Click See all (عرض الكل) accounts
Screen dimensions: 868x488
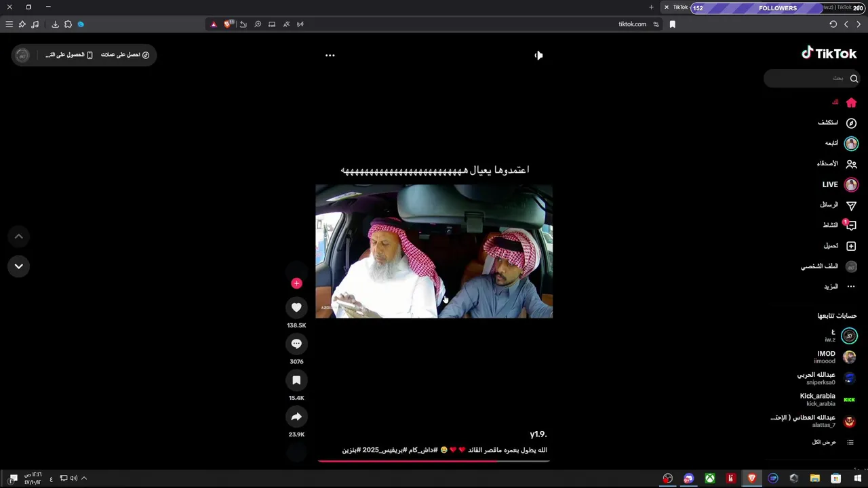tap(833, 443)
